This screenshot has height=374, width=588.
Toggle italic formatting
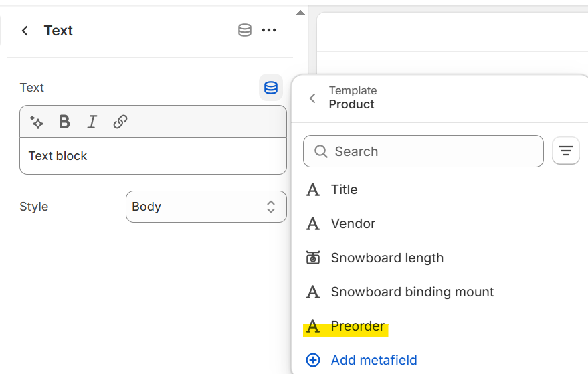click(92, 122)
